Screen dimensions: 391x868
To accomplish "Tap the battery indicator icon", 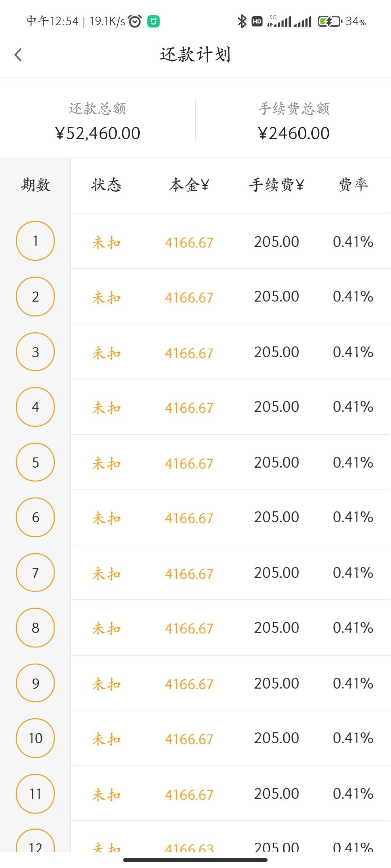I will (x=330, y=21).
